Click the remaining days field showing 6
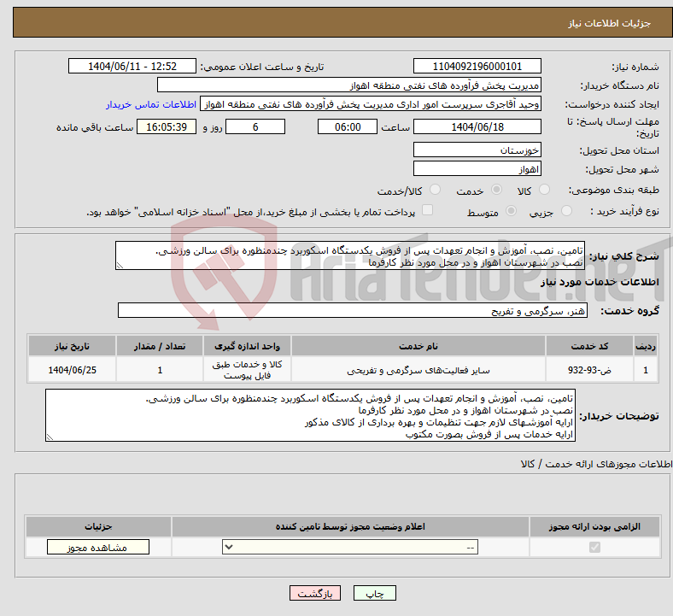 click(x=255, y=127)
